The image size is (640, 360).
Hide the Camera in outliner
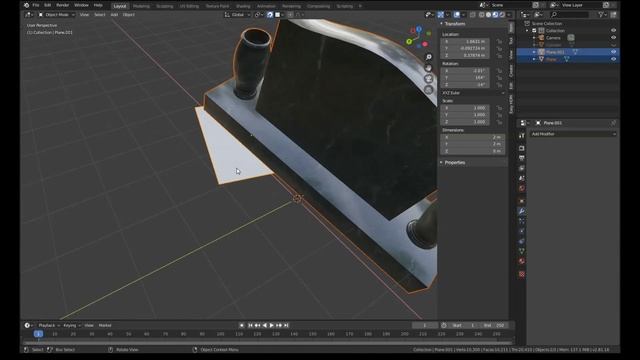click(x=613, y=38)
